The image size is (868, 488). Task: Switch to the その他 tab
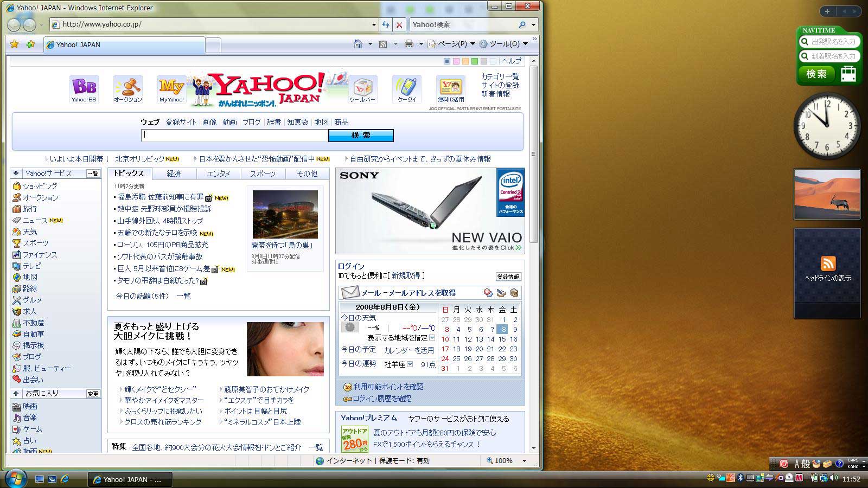pos(307,174)
